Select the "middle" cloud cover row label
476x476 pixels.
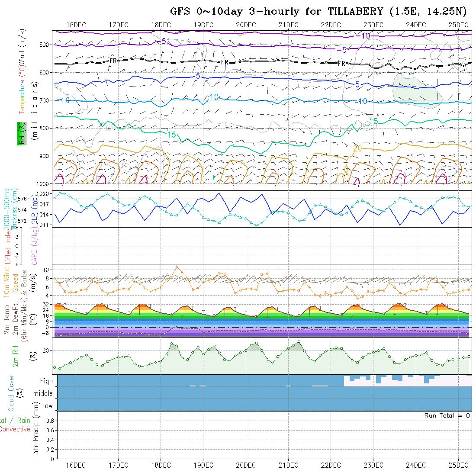43,394
